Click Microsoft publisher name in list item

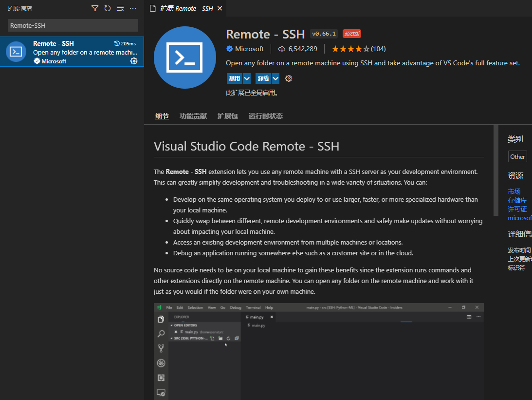click(x=54, y=61)
